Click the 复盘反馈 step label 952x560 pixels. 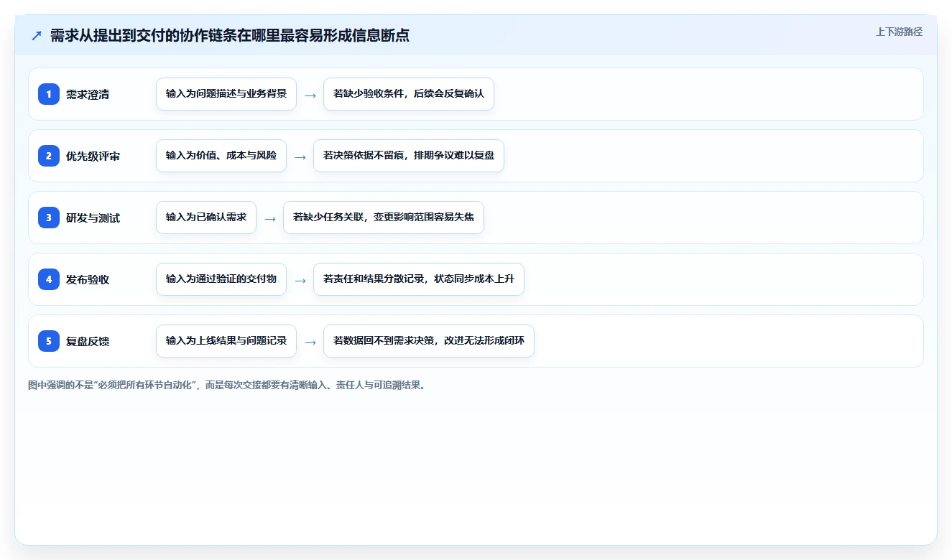(x=88, y=341)
